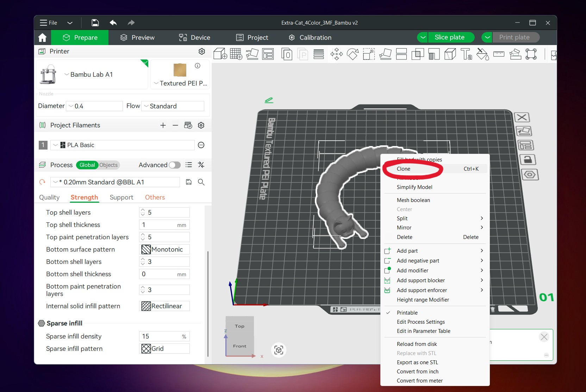586x392 pixels.
Task: Open the Bottom surface pattern dropdown
Action: coord(164,249)
